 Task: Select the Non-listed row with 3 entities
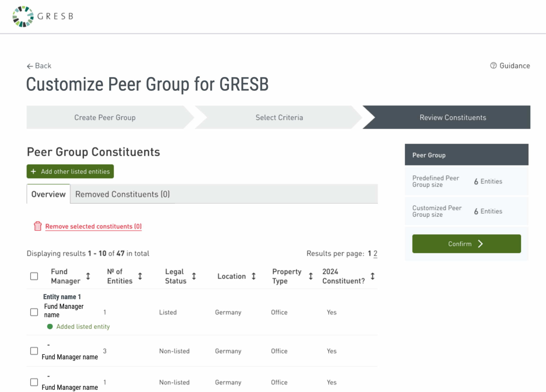(34, 351)
